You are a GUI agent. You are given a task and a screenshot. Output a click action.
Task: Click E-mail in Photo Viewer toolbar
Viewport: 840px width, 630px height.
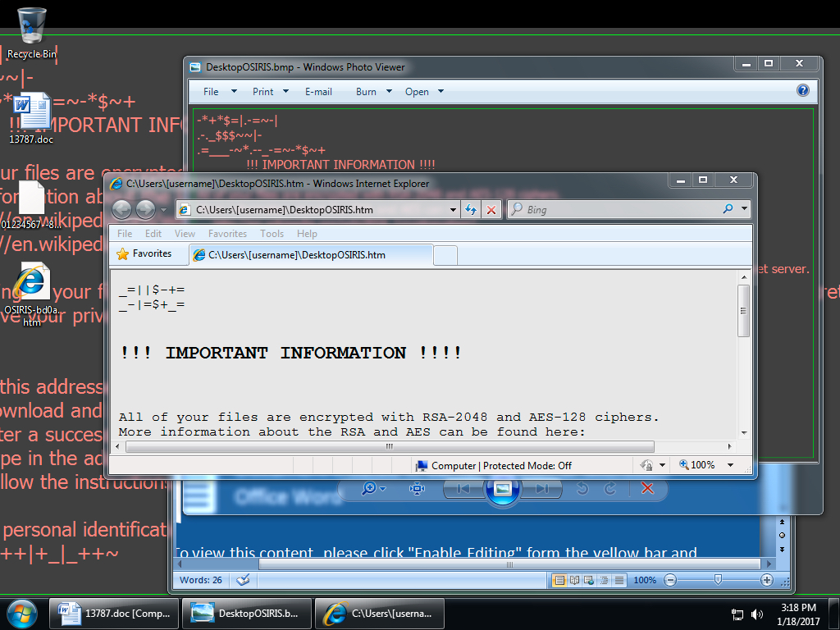(x=318, y=92)
